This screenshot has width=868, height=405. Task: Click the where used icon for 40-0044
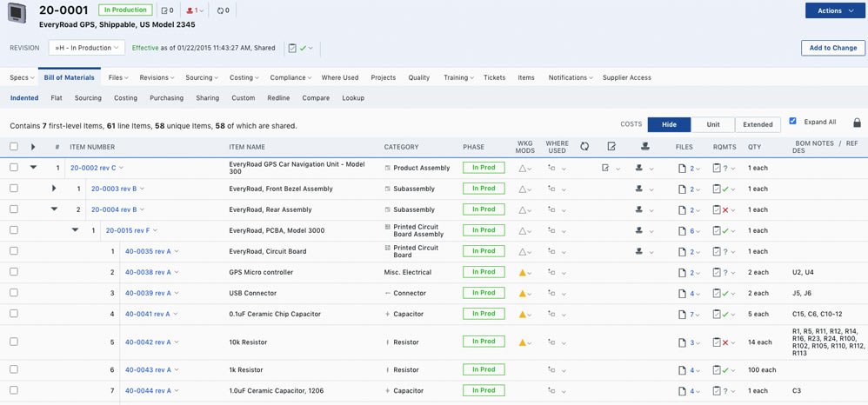pyautogui.click(x=551, y=390)
